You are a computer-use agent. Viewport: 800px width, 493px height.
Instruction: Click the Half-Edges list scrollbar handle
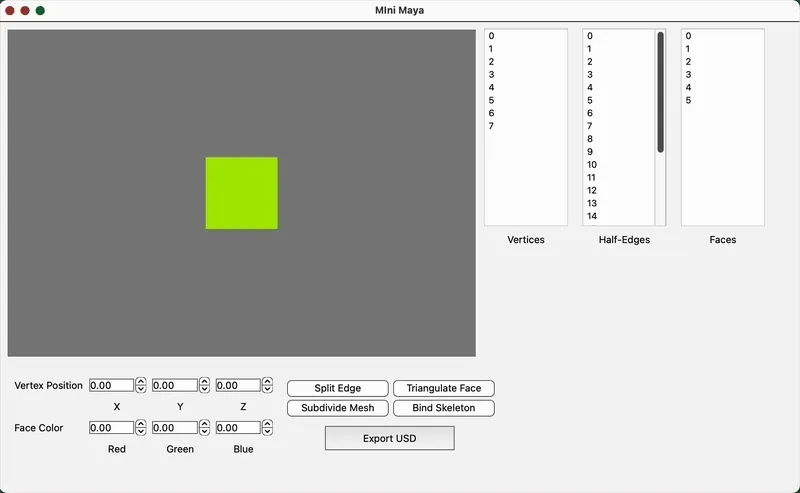click(660, 92)
